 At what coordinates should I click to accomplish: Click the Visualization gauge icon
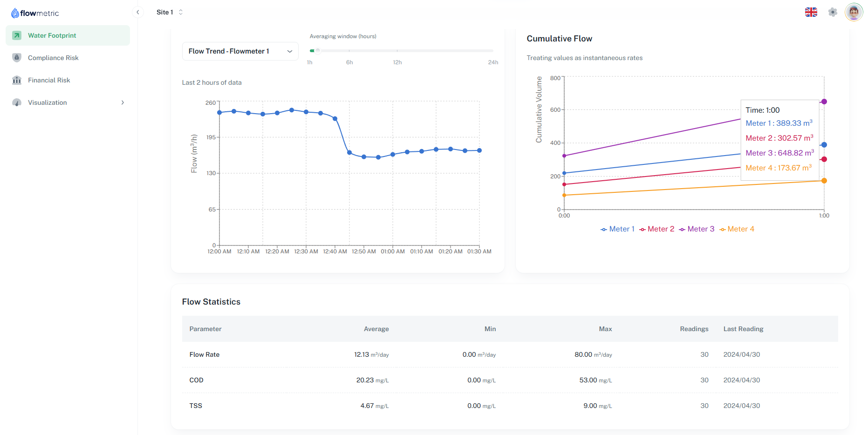point(17,102)
